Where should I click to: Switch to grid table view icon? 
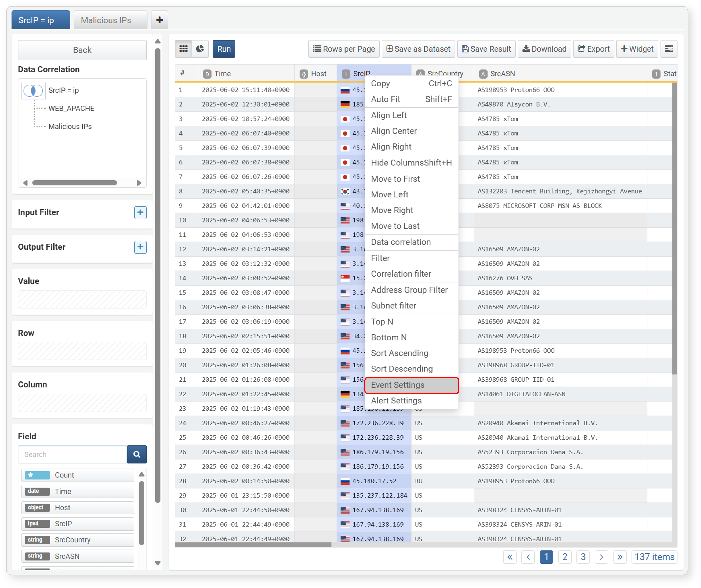click(183, 49)
